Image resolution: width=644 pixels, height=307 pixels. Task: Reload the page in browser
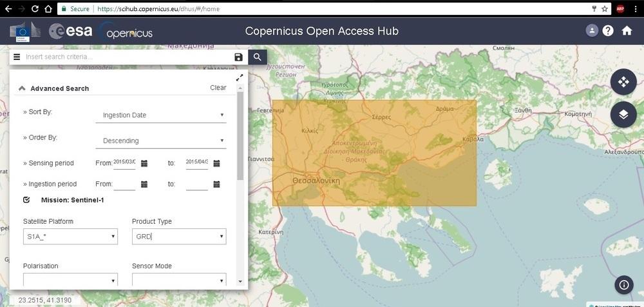coord(35,8)
